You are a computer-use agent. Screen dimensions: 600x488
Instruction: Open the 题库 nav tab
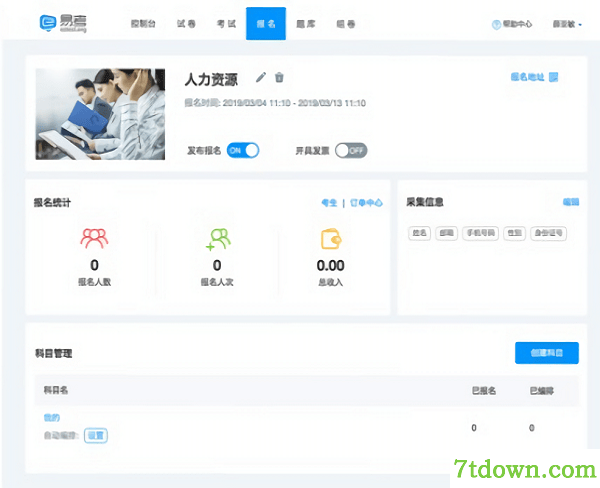[x=306, y=24]
